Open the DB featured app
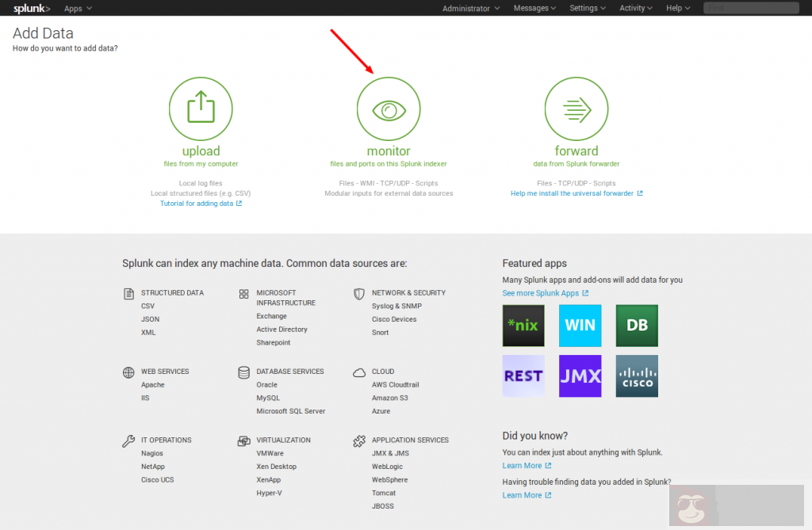Viewport: 812px width, 530px height. (637, 325)
